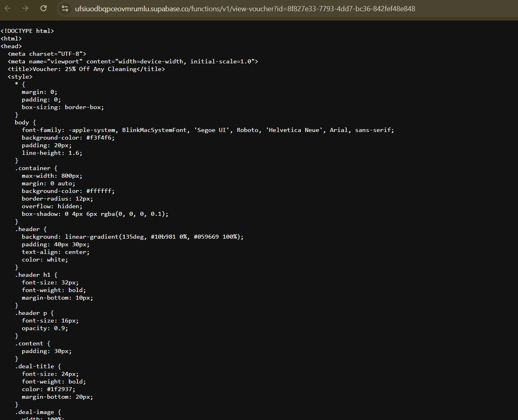Click the .deal-title selector line
Image resolution: width=518 pixels, height=420 pixels.
tap(38, 366)
